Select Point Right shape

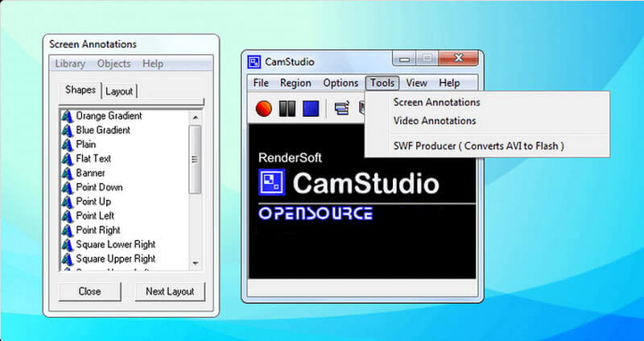[98, 231]
